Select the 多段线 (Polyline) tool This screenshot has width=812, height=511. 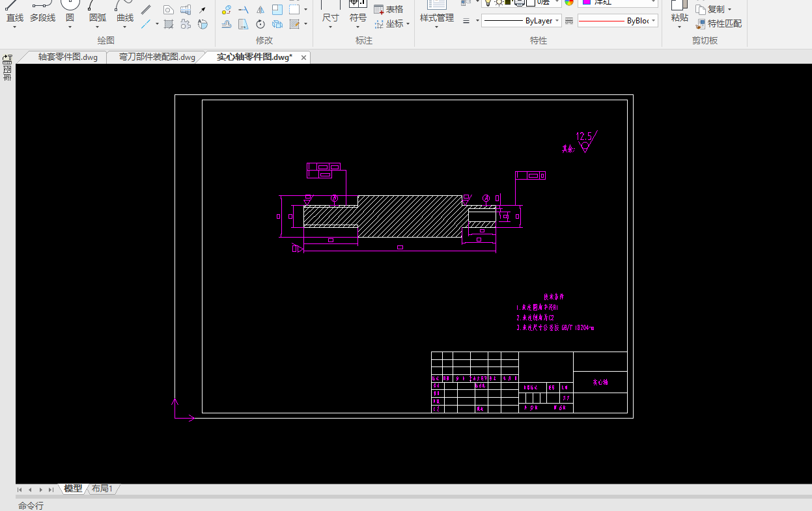[42, 12]
